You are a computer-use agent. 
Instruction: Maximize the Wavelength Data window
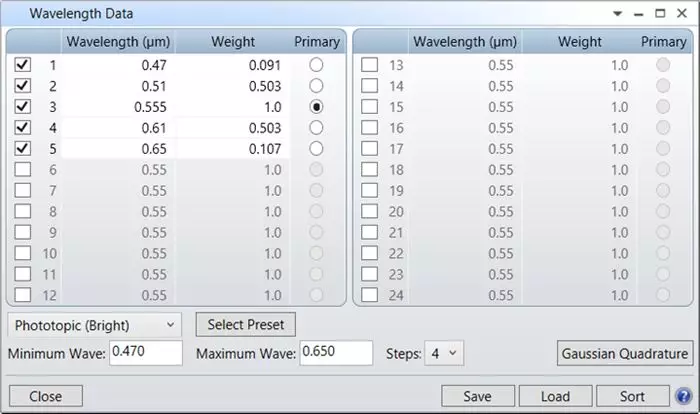660,14
